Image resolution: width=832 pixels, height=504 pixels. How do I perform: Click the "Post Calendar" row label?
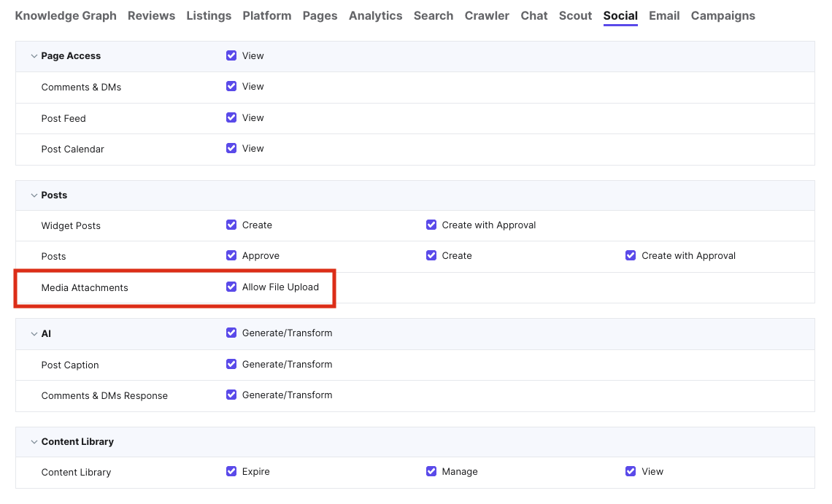point(73,150)
